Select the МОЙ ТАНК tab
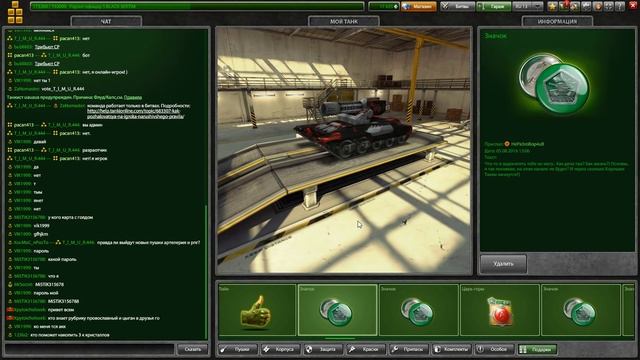Screen dimensions: 640x360 [344, 21]
